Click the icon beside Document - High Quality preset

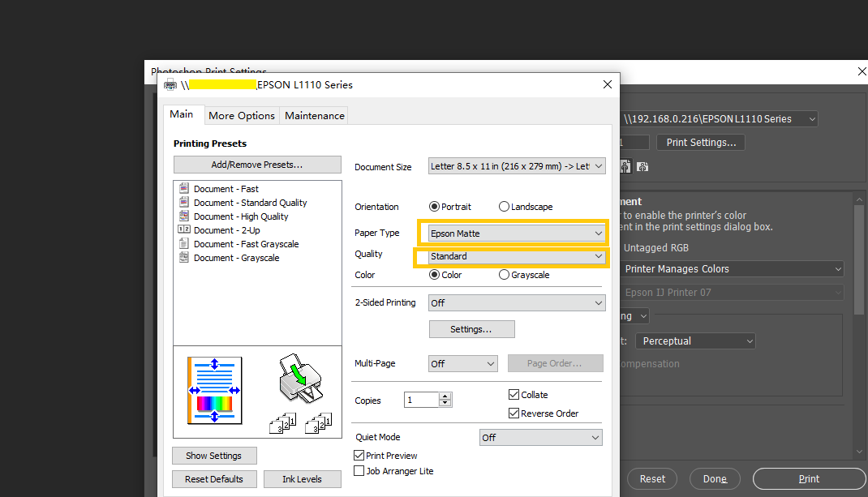(x=184, y=216)
